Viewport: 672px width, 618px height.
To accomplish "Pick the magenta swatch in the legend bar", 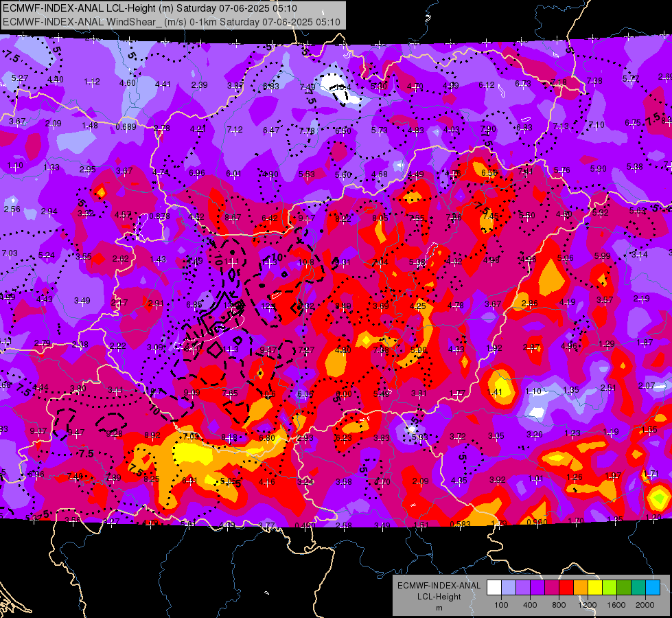I will (552, 588).
